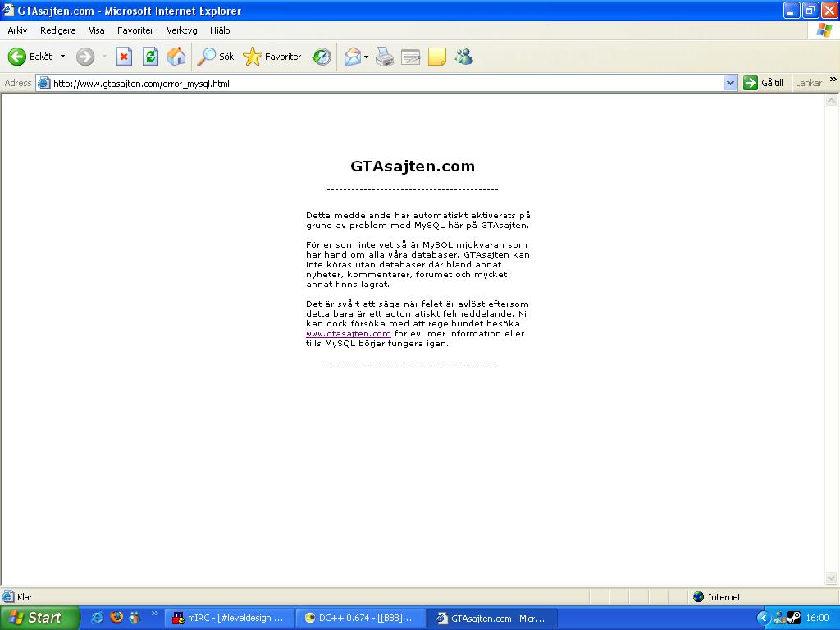Launch Messenger from toolbar people icon

(x=464, y=57)
